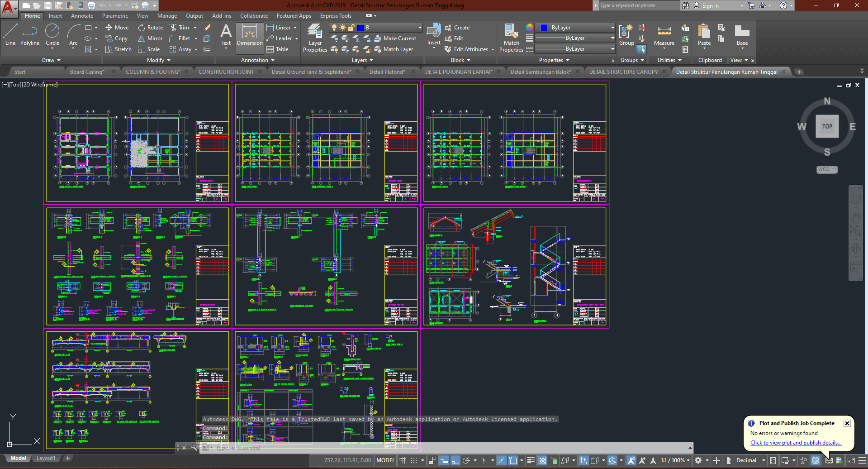This screenshot has height=469, width=868.
Task: Activate the Circle drawing tool
Action: point(52,35)
